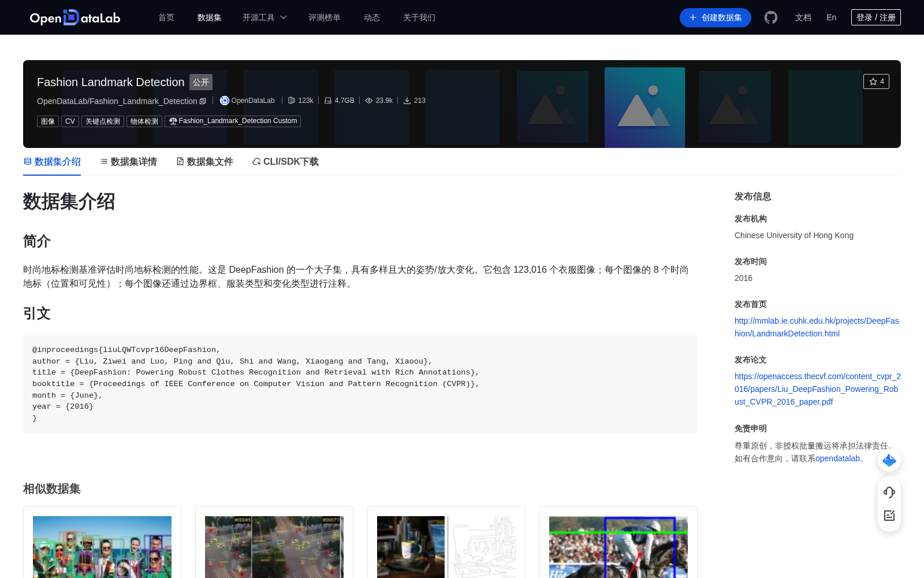Open the GitHub icon in header
The image size is (924, 578).
click(771, 17)
